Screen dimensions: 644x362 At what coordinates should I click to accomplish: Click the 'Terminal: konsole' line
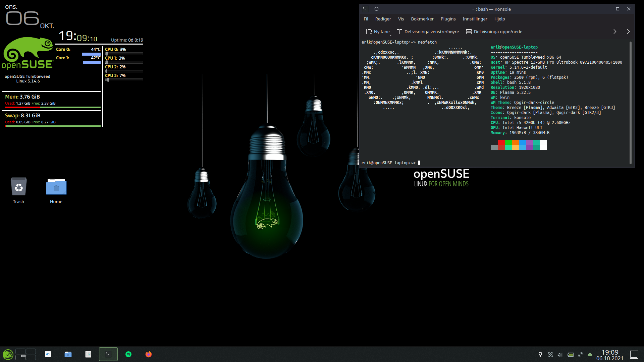click(511, 118)
